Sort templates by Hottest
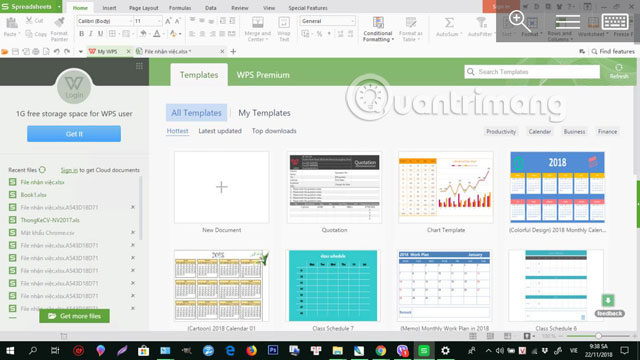The image size is (640, 360). point(178,131)
